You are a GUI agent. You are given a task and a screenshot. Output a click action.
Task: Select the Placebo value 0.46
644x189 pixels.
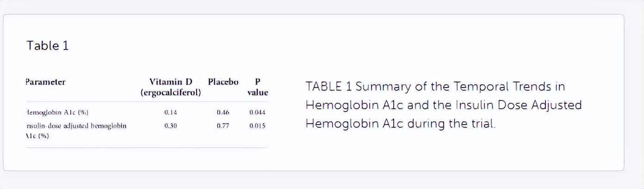click(223, 112)
